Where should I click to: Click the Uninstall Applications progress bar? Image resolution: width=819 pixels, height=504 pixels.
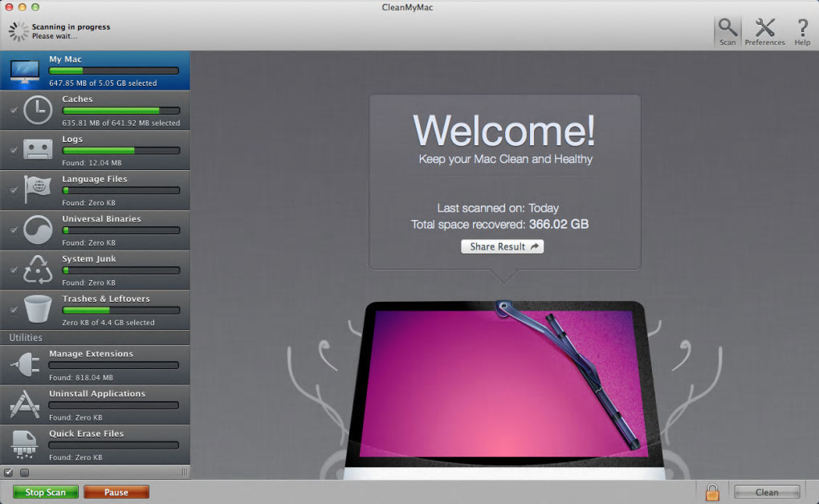pos(114,405)
